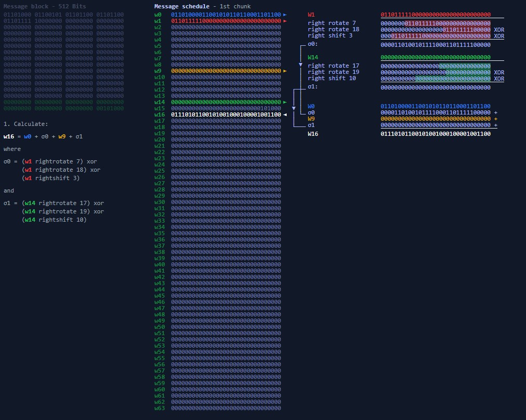Viewport: 526px width, 420px height.
Task: Click the 'right rotate 17' operation label
Action: 333,66
